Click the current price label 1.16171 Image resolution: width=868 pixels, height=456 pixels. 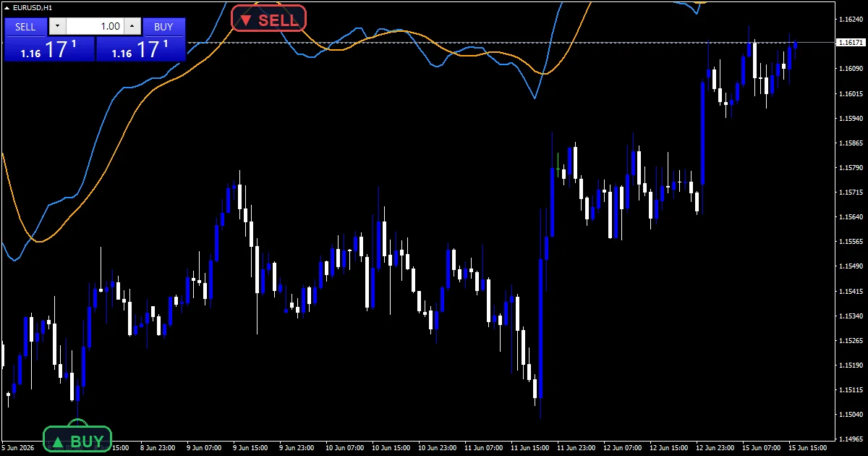850,43
